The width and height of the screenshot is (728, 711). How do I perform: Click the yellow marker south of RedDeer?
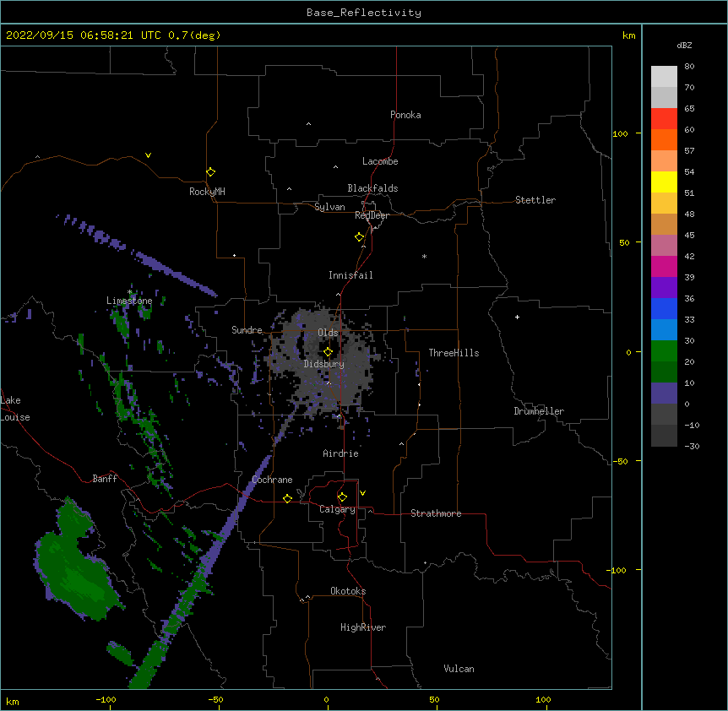pos(359,237)
